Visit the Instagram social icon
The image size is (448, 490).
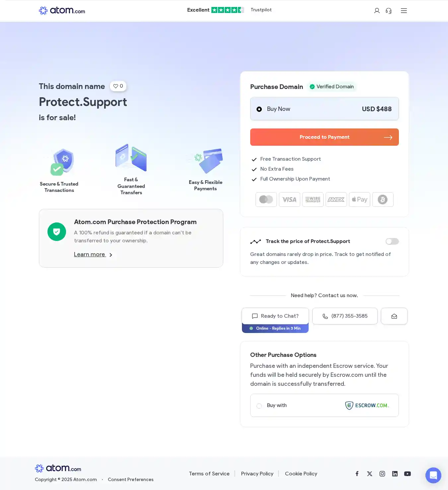[x=382, y=474]
